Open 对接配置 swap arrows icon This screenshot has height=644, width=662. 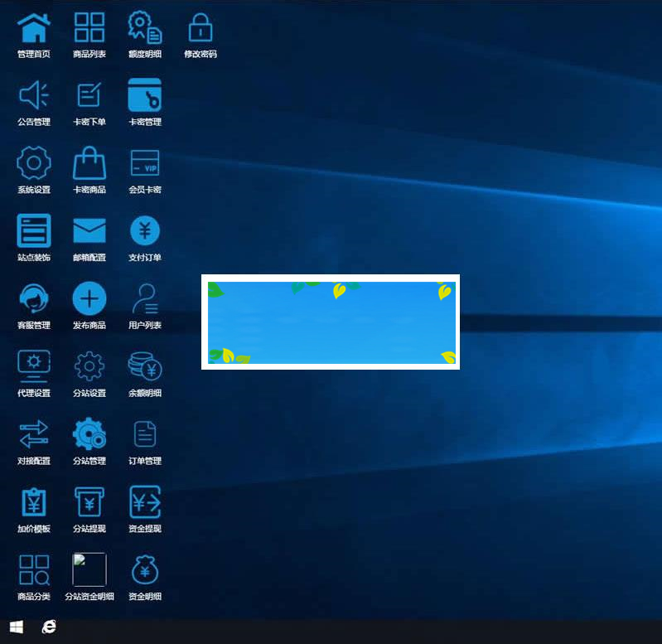pyautogui.click(x=34, y=433)
